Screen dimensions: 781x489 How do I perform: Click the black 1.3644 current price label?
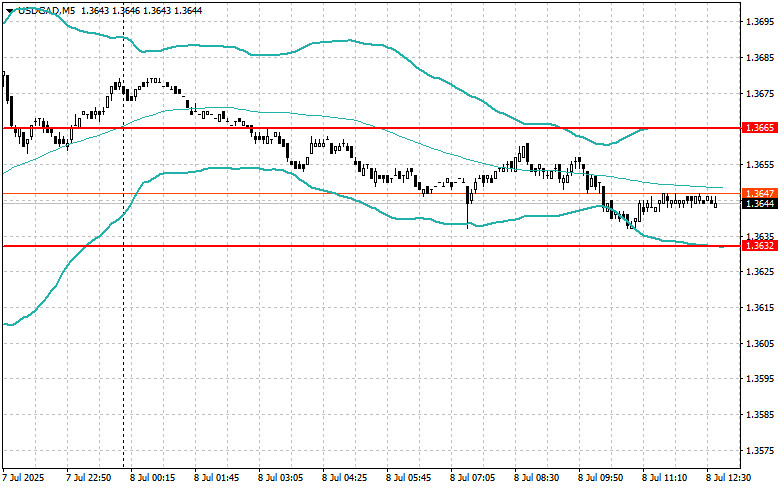[760, 204]
